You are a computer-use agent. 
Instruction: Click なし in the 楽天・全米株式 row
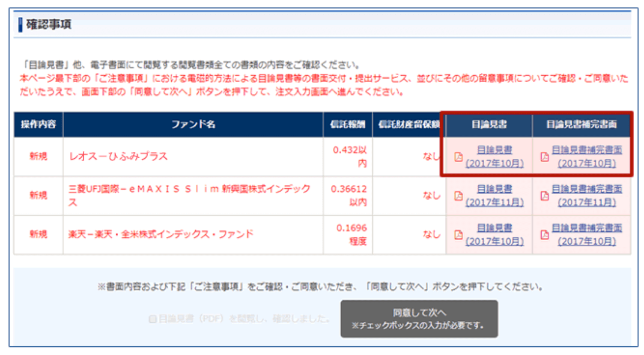click(432, 234)
